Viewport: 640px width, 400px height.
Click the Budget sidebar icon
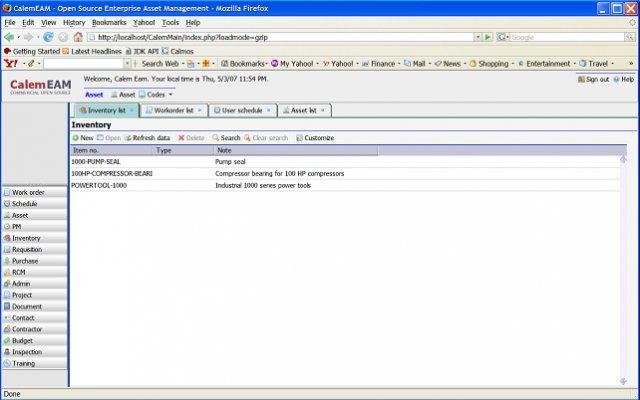tap(7, 340)
